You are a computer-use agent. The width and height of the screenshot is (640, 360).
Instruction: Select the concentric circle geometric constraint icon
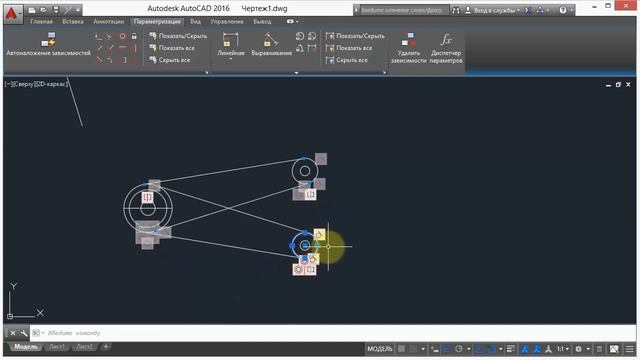[x=122, y=36]
